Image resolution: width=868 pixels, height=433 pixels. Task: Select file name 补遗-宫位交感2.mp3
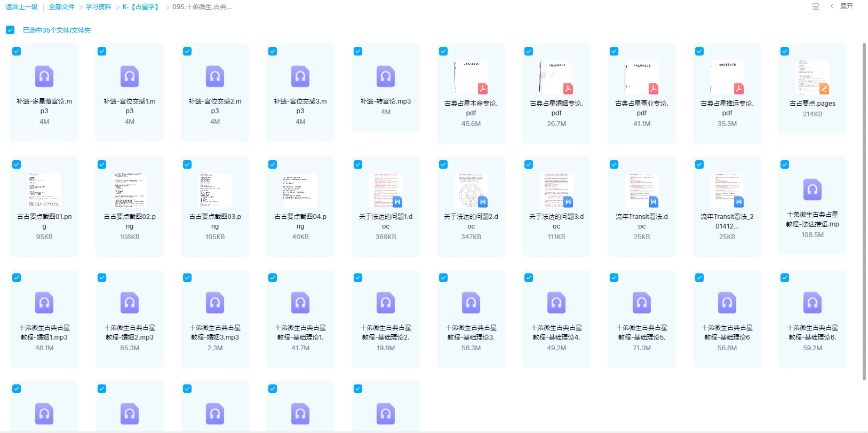tap(215, 106)
